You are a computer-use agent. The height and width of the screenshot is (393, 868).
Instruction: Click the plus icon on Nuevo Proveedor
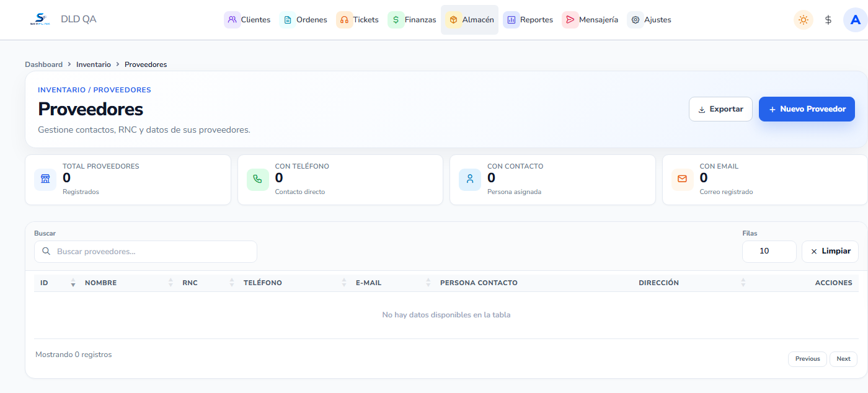coord(772,110)
